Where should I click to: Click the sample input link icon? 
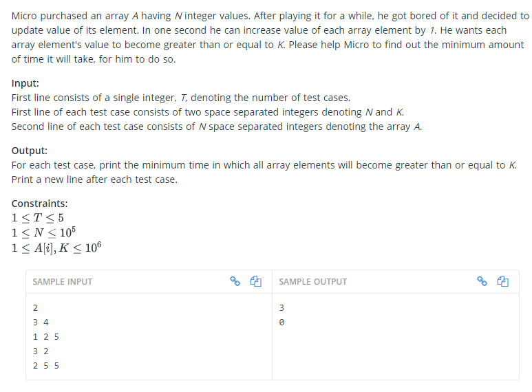pos(235,281)
